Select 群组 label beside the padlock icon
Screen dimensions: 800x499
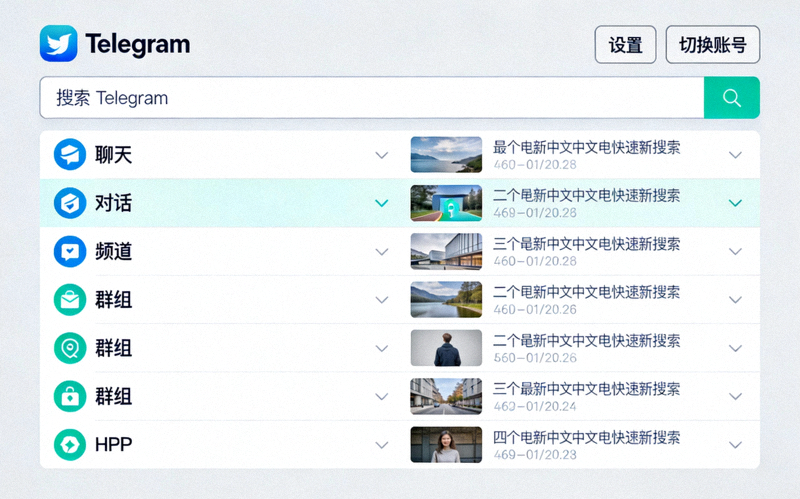(x=113, y=396)
